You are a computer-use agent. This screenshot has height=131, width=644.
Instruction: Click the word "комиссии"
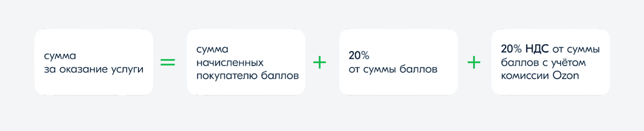(x=525, y=76)
